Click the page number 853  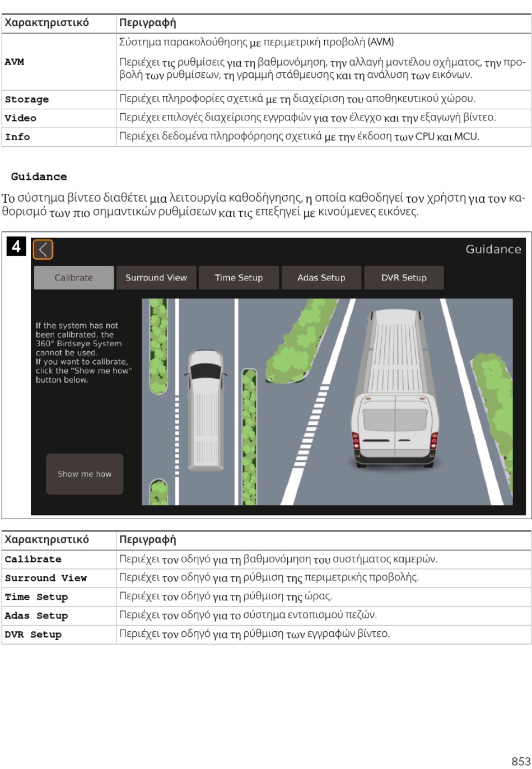521,761
